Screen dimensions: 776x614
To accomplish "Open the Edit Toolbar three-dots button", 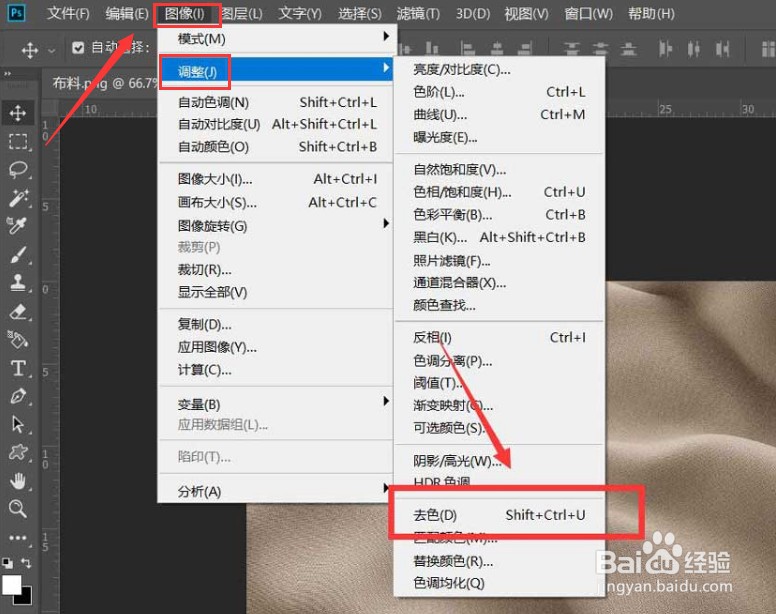I will pos(18,537).
